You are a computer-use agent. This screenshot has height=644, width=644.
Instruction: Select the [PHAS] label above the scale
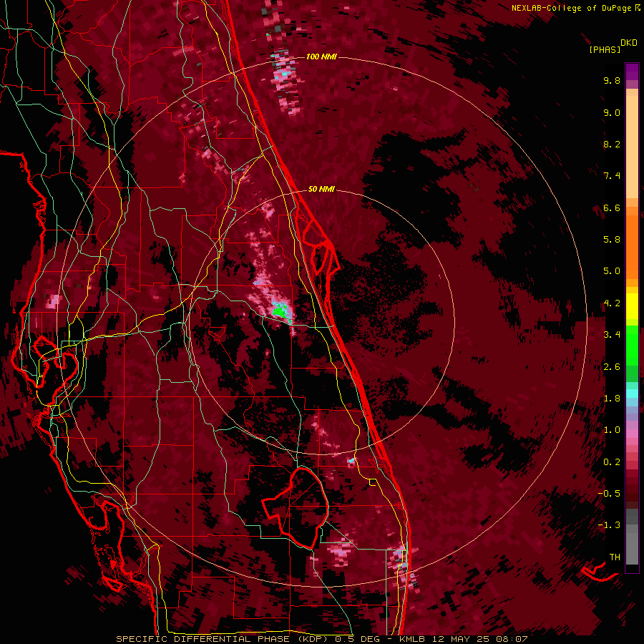pos(605,50)
